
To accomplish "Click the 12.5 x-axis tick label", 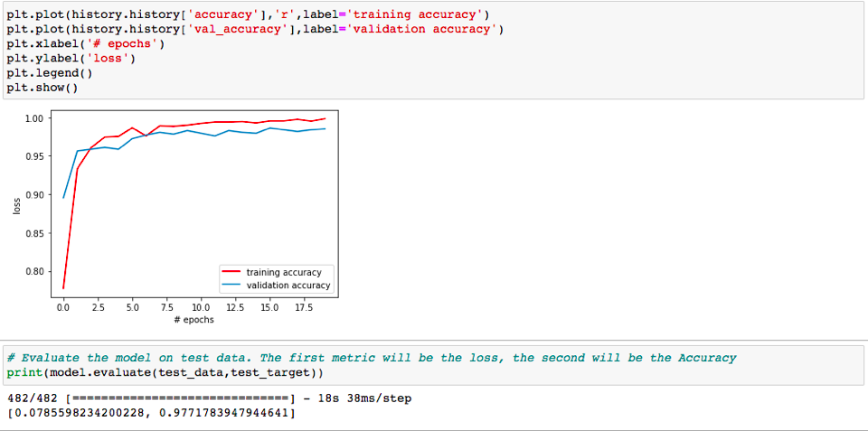I will [235, 306].
